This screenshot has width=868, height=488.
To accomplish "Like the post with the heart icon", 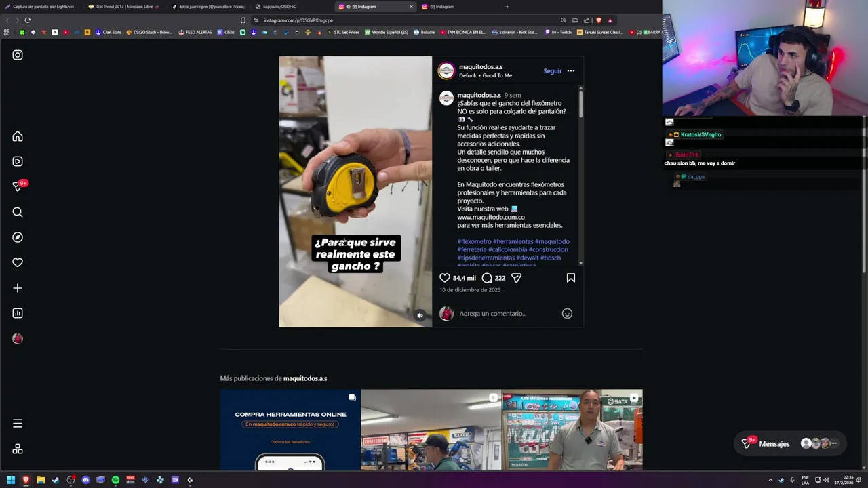I will tap(445, 278).
